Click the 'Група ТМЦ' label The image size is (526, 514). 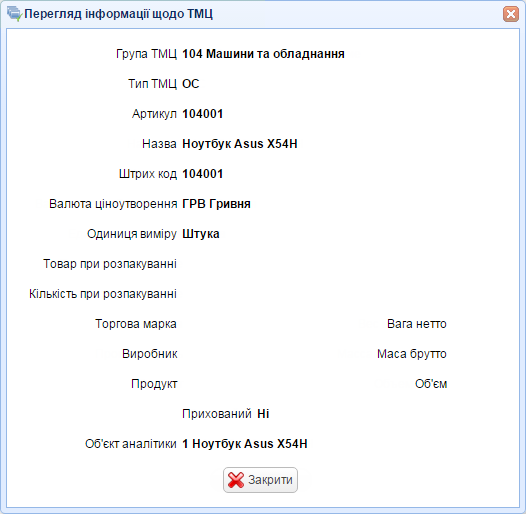(146, 54)
